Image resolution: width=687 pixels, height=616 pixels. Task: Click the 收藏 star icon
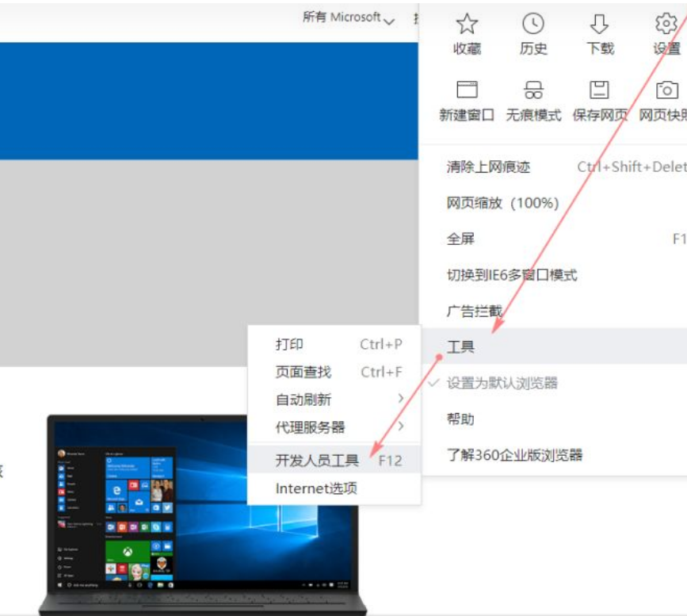click(467, 24)
